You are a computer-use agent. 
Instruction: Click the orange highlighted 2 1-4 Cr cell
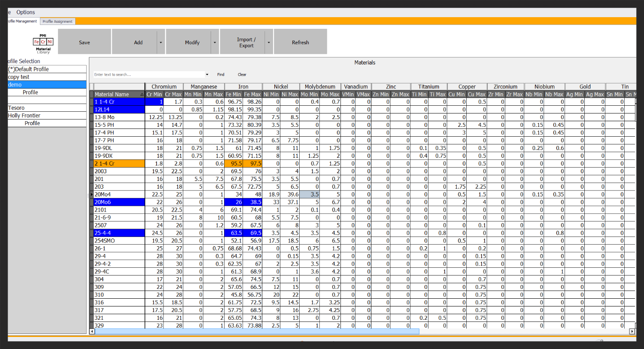click(119, 164)
